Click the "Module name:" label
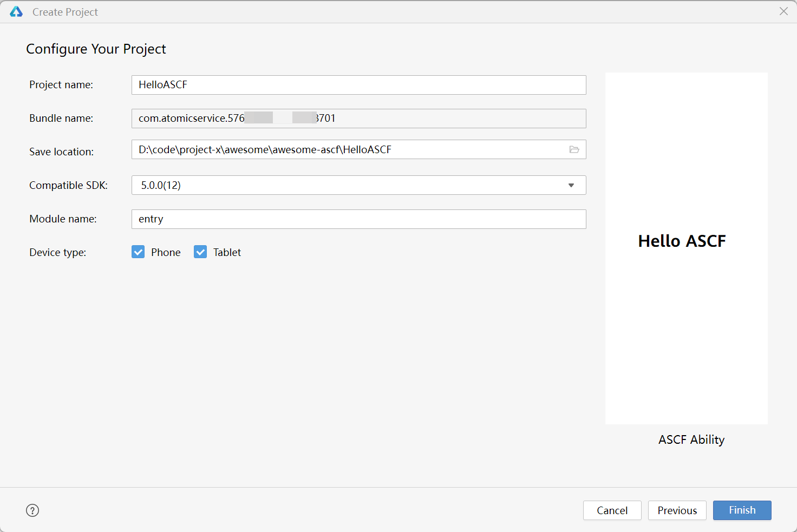797x532 pixels. click(x=63, y=219)
